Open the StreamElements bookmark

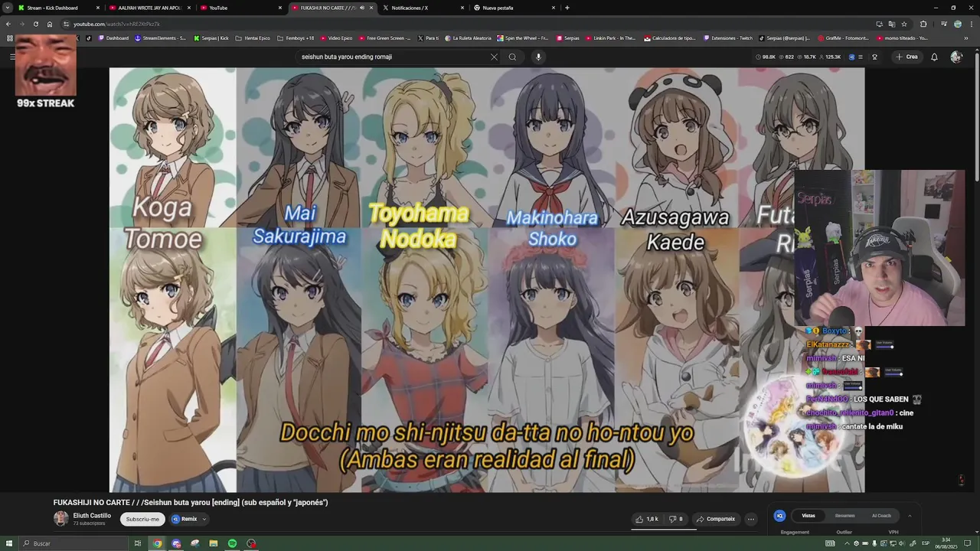[160, 37]
